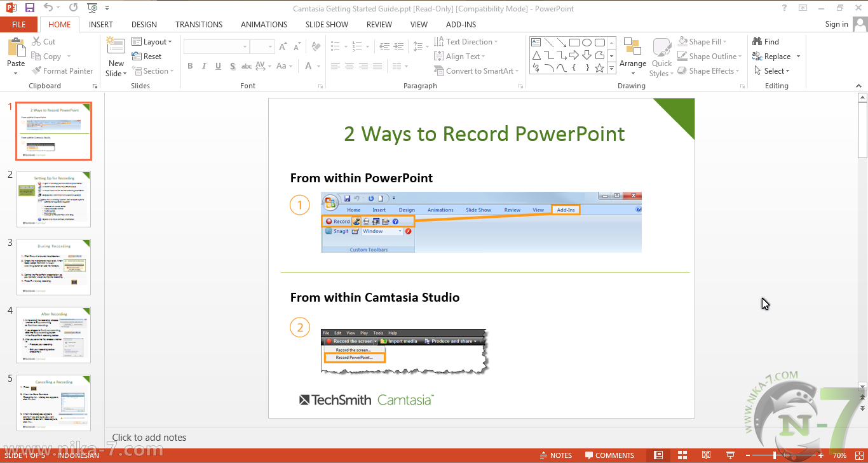Click the zoom slider handle in the status bar
Screen dimensions: 868x463
775,455
